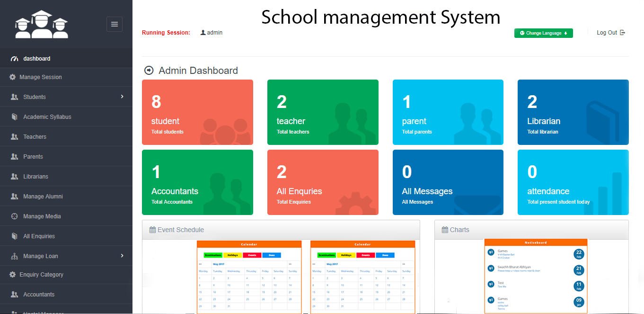Click the Event Schedule calendar icon
Screen dimensions: 644x314
[152, 230]
